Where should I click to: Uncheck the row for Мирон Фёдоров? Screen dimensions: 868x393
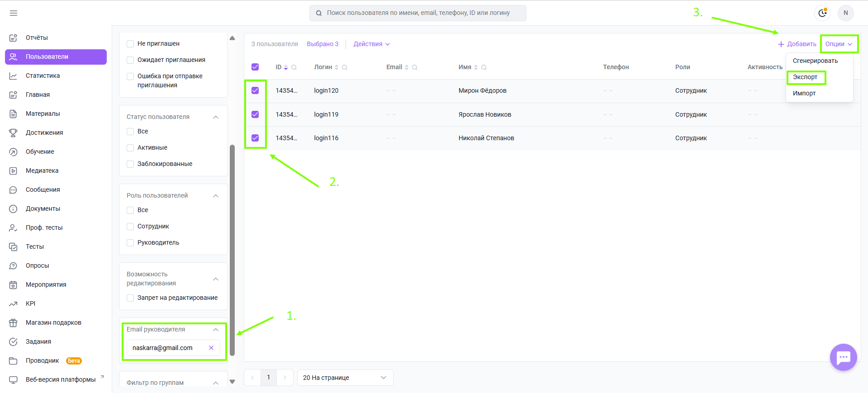[255, 90]
